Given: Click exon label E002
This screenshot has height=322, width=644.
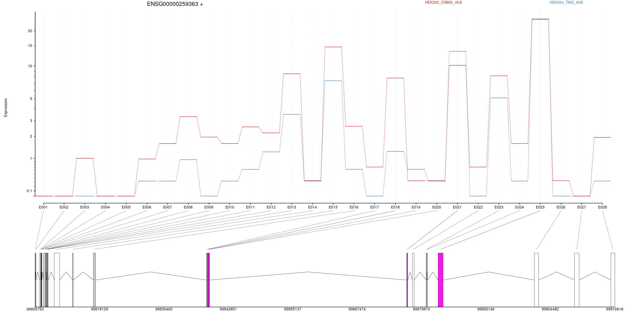Looking at the screenshot, I should click(64, 207).
